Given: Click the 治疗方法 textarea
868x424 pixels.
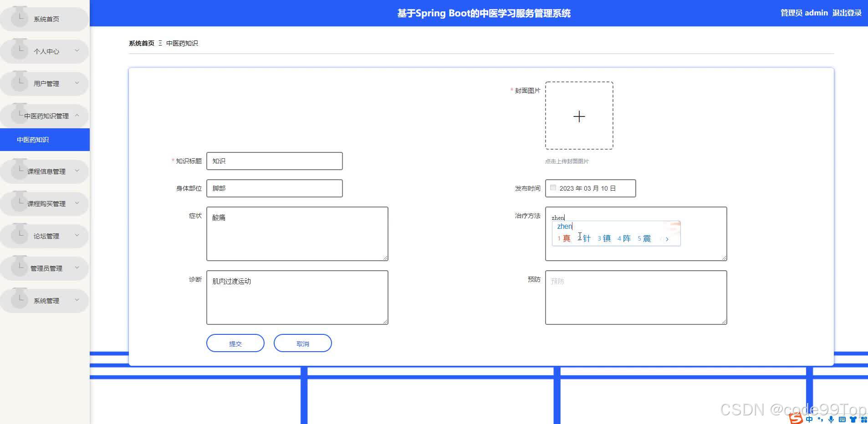Looking at the screenshot, I should click(x=636, y=234).
